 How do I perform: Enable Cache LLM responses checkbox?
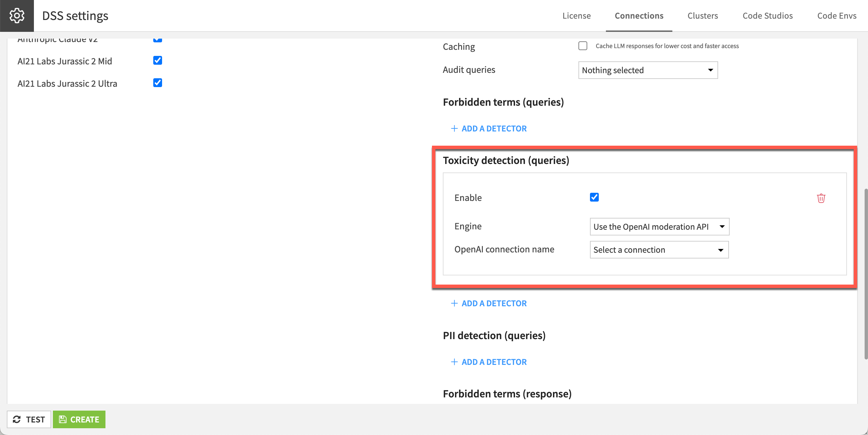coord(583,46)
